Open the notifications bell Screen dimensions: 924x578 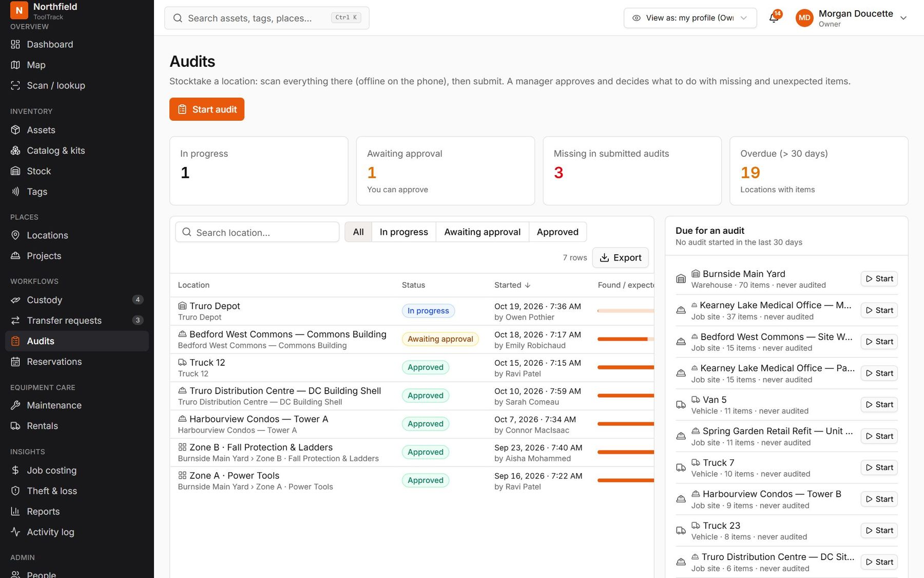tap(774, 18)
